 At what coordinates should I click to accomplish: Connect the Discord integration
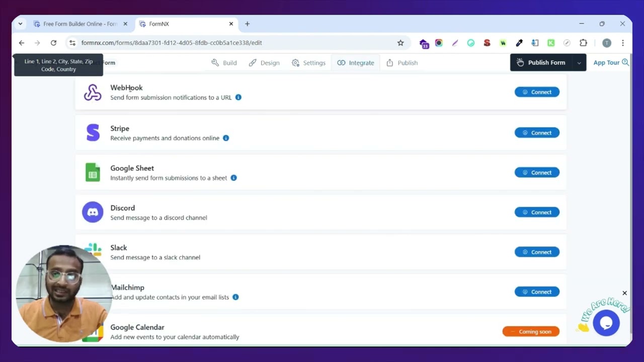537,212
